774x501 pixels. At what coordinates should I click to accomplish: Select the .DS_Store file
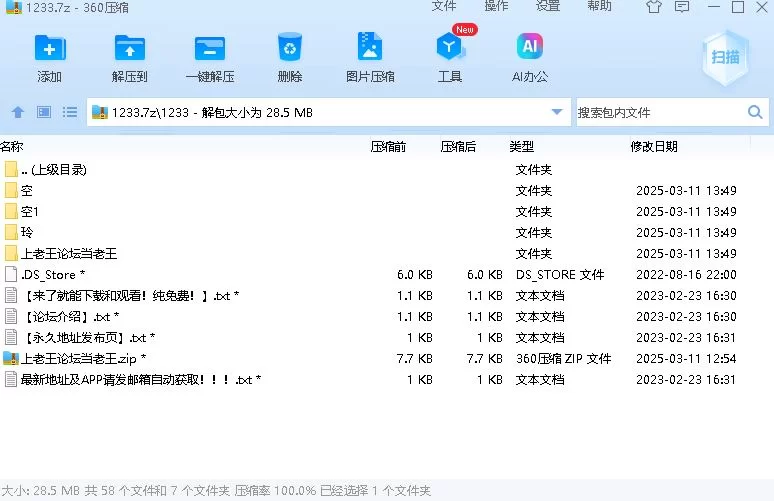(387, 274)
